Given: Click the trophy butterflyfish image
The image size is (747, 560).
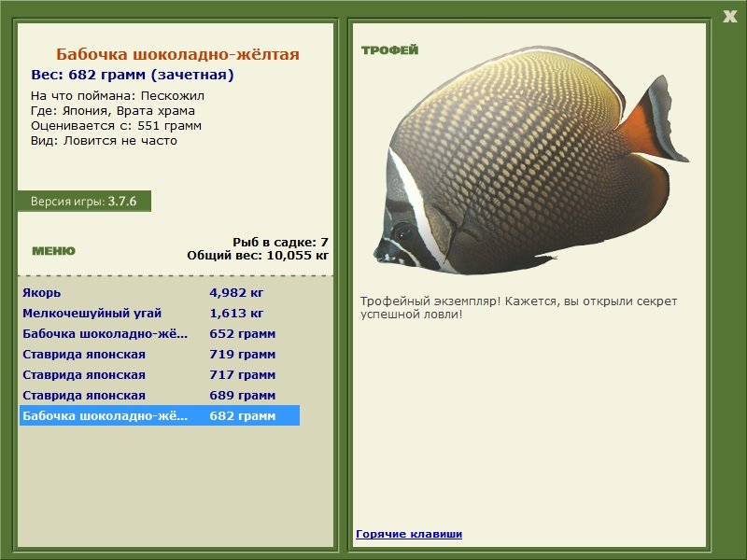Looking at the screenshot, I should point(529,161).
